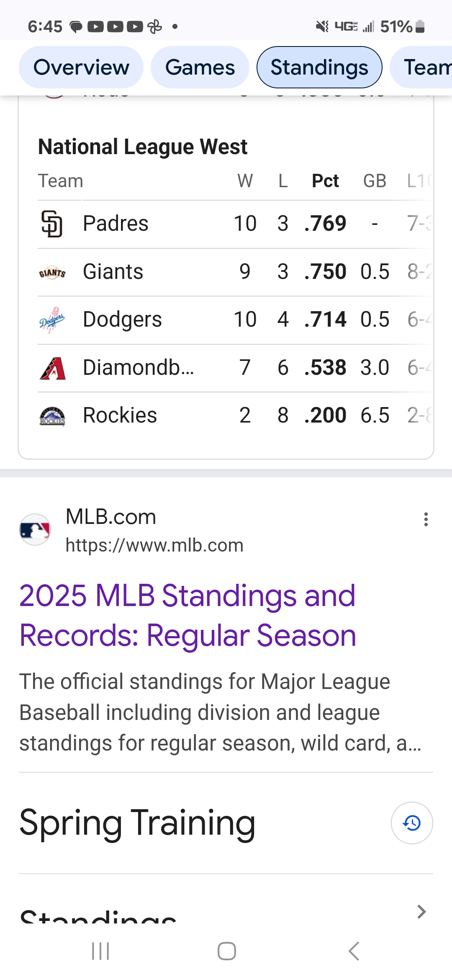The image size is (452, 980).
Task: Tap the history icon beside Spring Training
Action: (412, 823)
